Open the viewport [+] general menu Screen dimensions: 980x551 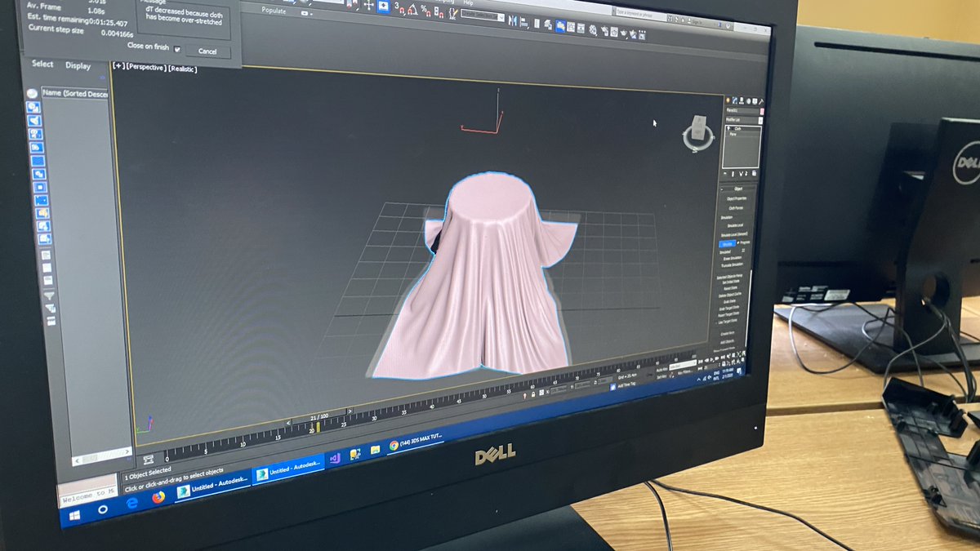[x=118, y=66]
